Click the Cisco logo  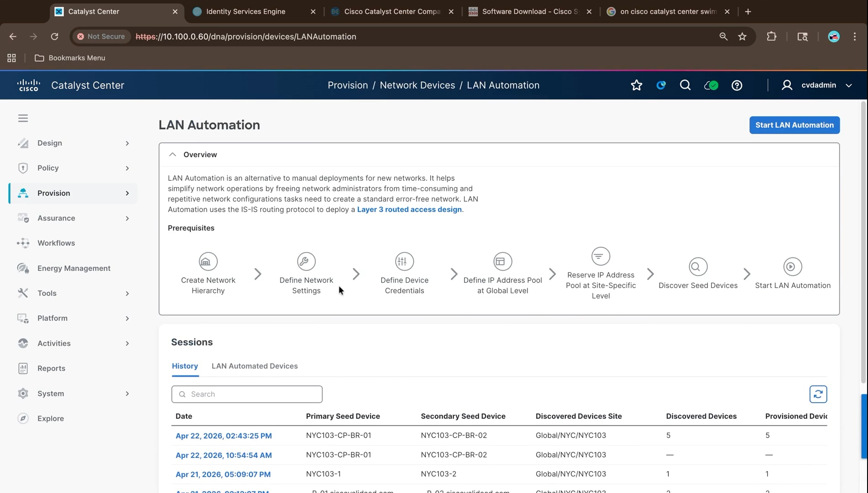point(29,85)
